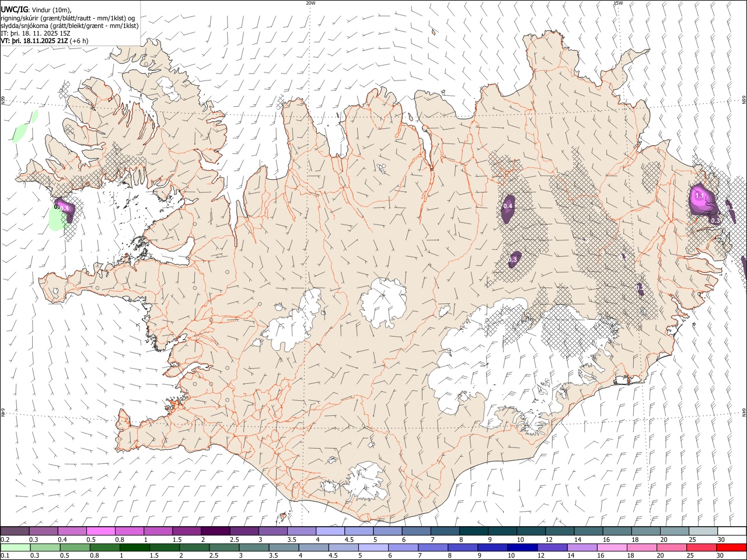
Task: Select the light lavender swatch at 4 in snow scale
Action: (329, 531)
